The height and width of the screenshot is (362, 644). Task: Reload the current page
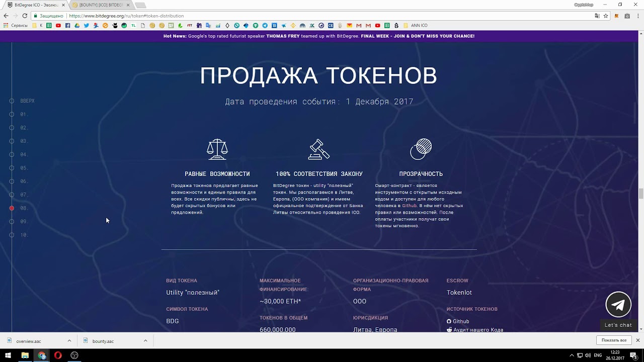pyautogui.click(x=24, y=16)
